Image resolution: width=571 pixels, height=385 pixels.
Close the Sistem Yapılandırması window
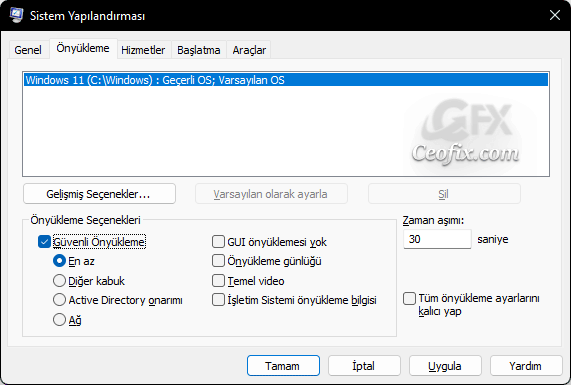(x=555, y=15)
